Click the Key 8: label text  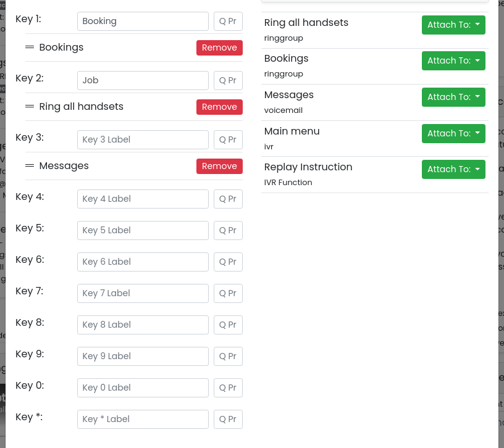coord(30,323)
